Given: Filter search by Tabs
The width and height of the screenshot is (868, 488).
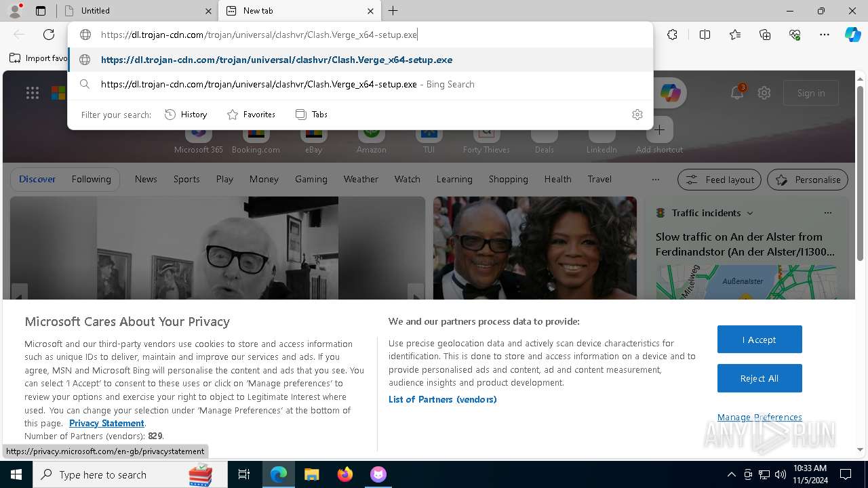Looking at the screenshot, I should point(311,115).
